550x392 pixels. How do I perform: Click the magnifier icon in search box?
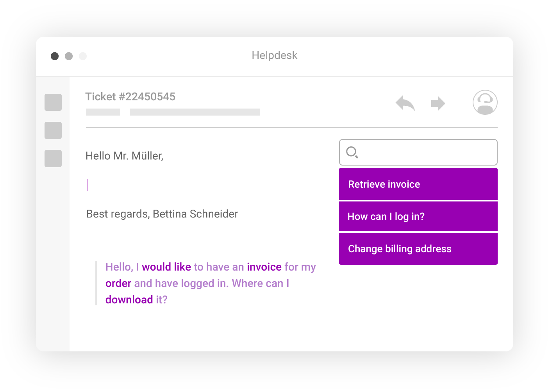point(352,152)
